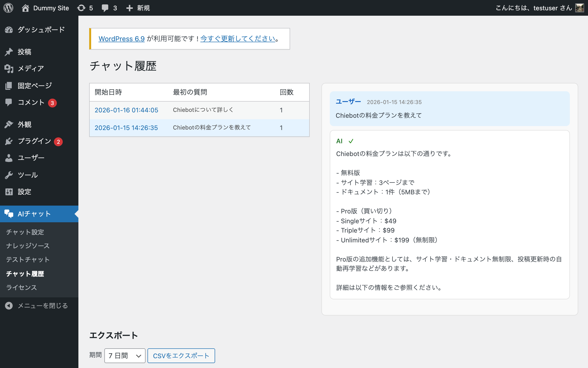Screen dimensions: 588x368
Task: Open ライセンス submenu item
Action: click(x=21, y=288)
